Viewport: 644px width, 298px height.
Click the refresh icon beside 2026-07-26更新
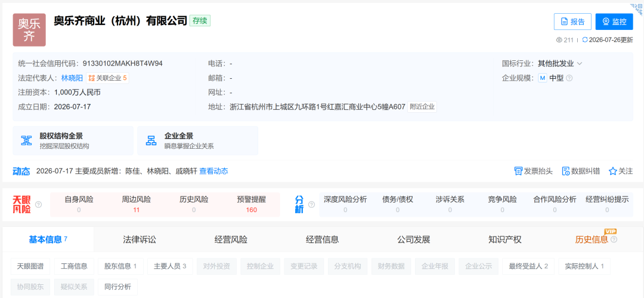[585, 40]
